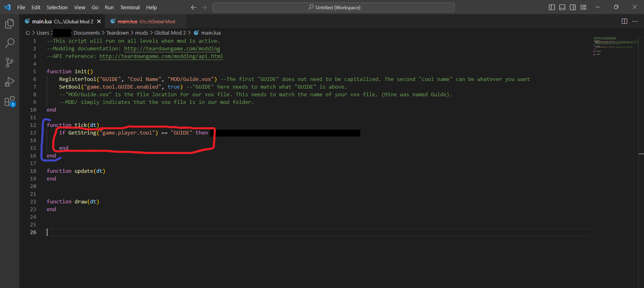
Task: Place cursor on 'function init()' text
Action: [x=70, y=72]
